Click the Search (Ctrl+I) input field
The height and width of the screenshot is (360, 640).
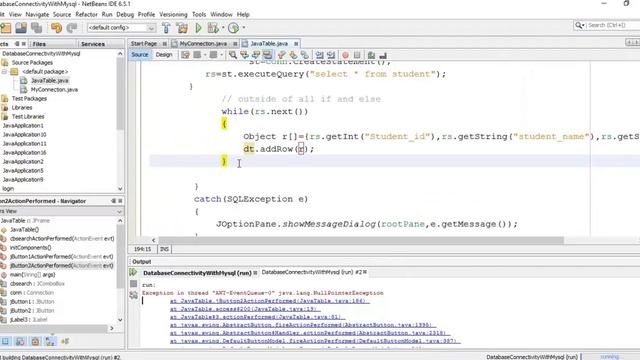click(613, 25)
